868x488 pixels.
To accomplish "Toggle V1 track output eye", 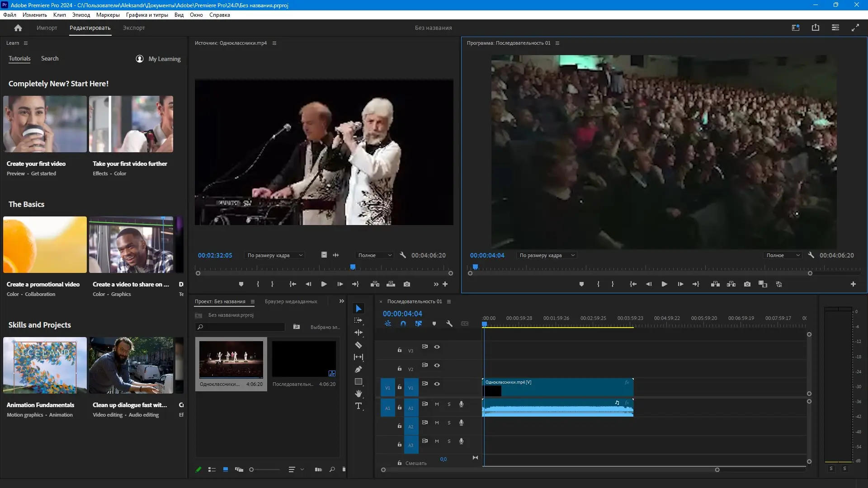I will tap(437, 384).
